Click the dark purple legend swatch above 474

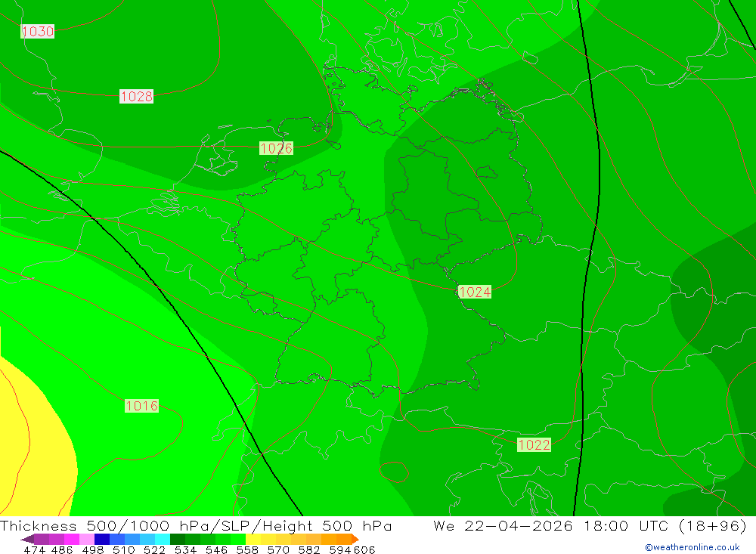click(41, 539)
